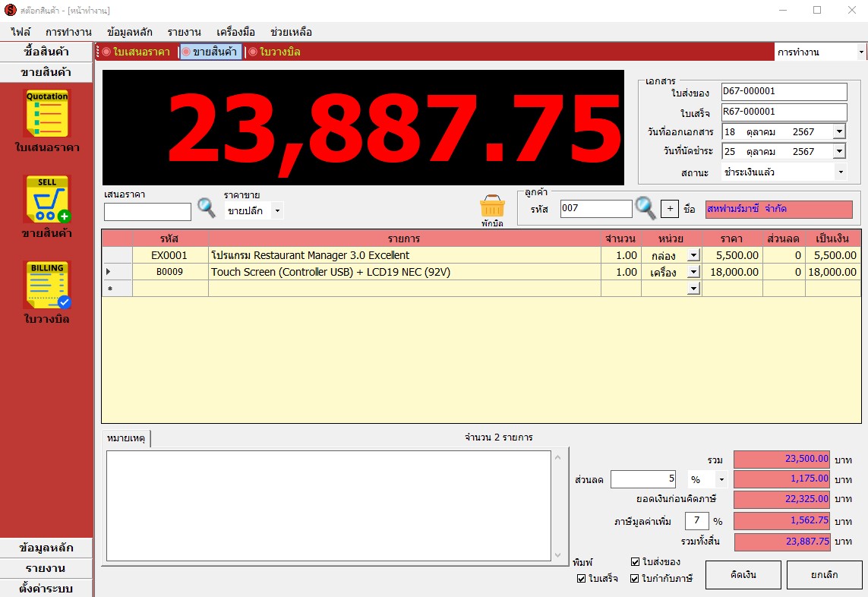The width and height of the screenshot is (868, 597).
Task: Open the เครื่องมือ menu
Action: tap(236, 32)
